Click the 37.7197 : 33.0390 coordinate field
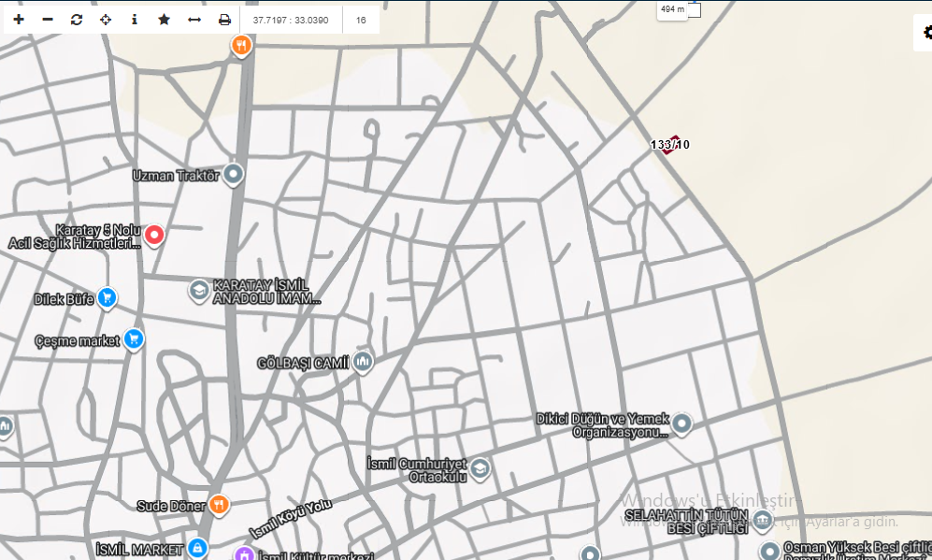 pyautogui.click(x=291, y=20)
